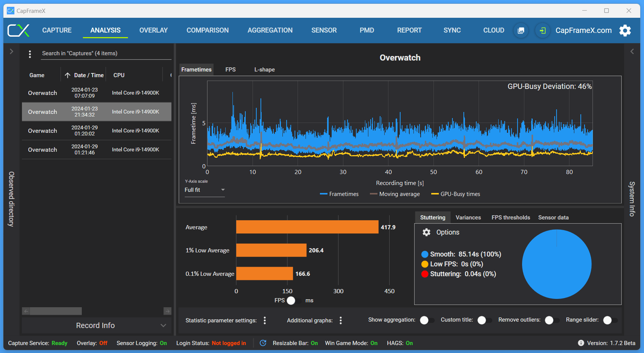Enable the Custom title switch
Viewport: 644px width, 353px height.
(485, 320)
